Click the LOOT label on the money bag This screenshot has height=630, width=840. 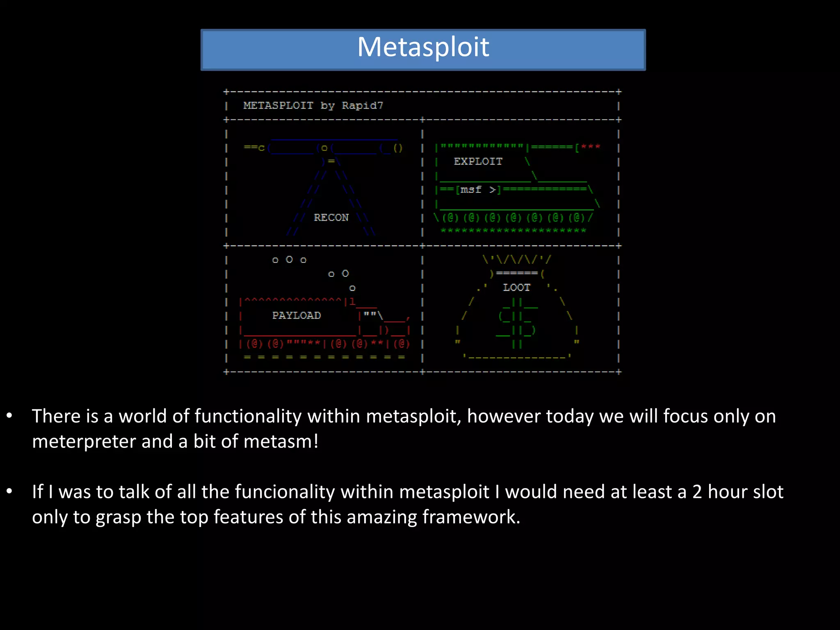tap(516, 287)
